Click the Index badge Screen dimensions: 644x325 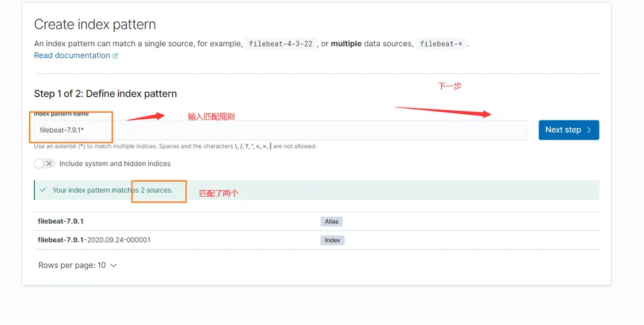point(332,241)
